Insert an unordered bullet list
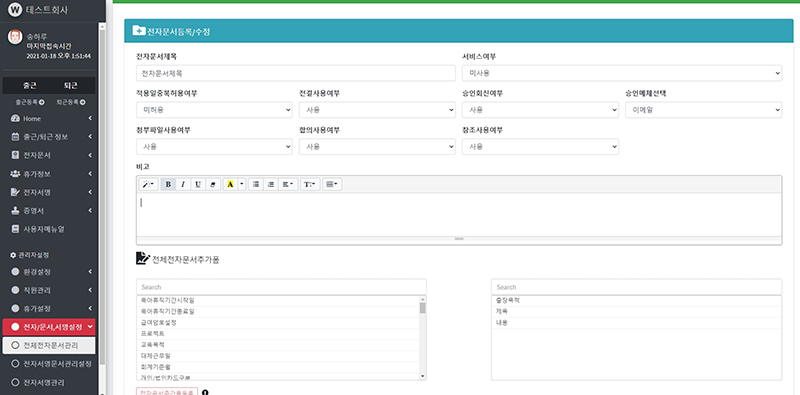 (x=256, y=184)
